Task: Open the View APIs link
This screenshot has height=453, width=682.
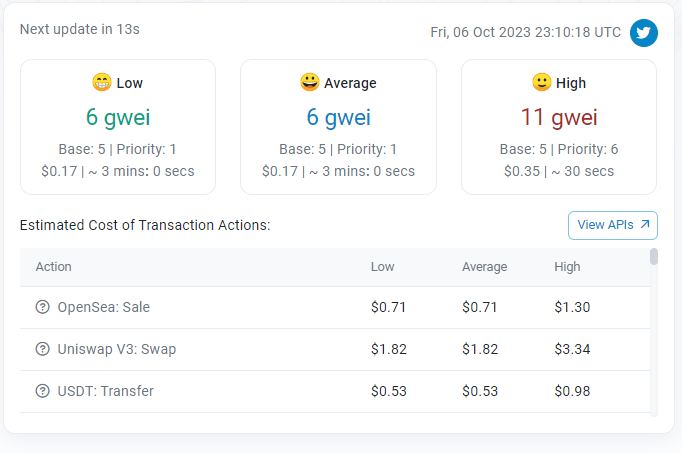Action: coord(612,225)
